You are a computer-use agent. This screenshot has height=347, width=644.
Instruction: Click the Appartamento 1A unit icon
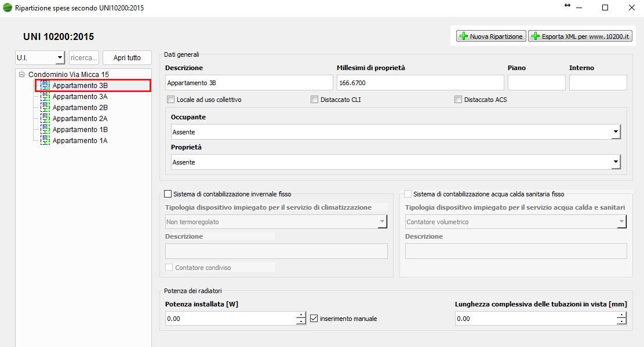click(x=45, y=141)
